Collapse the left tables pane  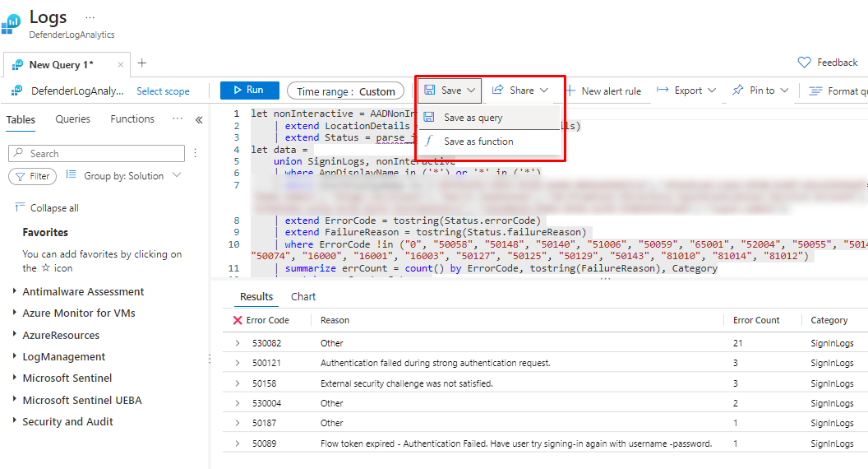click(199, 120)
